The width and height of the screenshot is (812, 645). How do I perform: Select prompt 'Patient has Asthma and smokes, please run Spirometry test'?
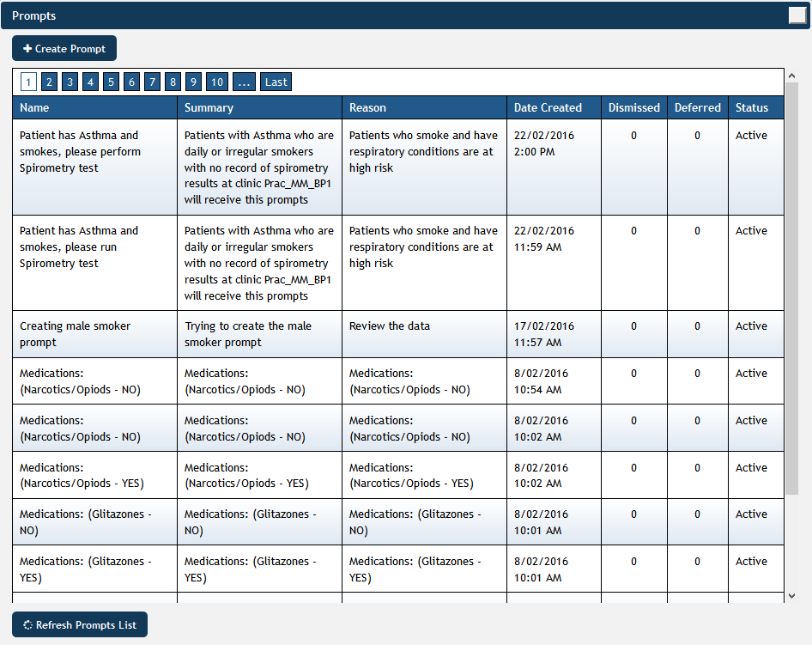94,263
